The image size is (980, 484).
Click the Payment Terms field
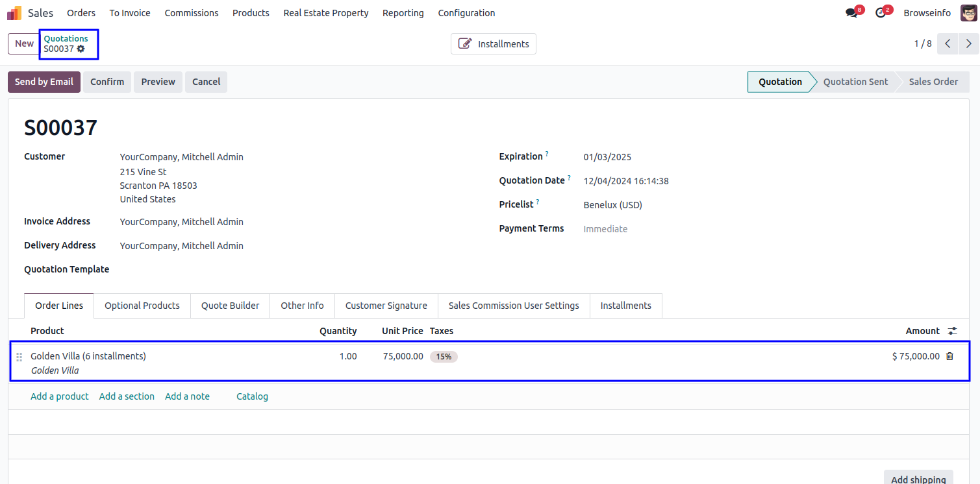pyautogui.click(x=605, y=229)
